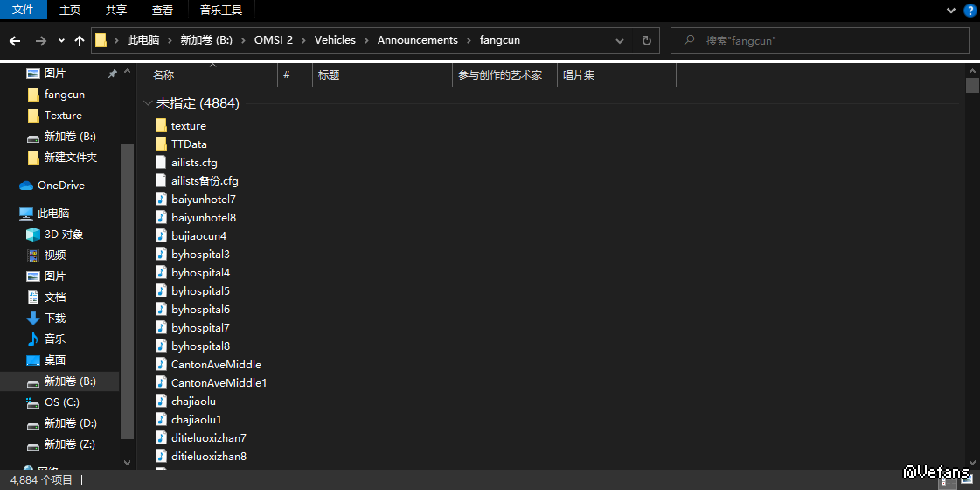Select byhospital8 file name
Viewport: 980px width, 490px height.
(200, 346)
